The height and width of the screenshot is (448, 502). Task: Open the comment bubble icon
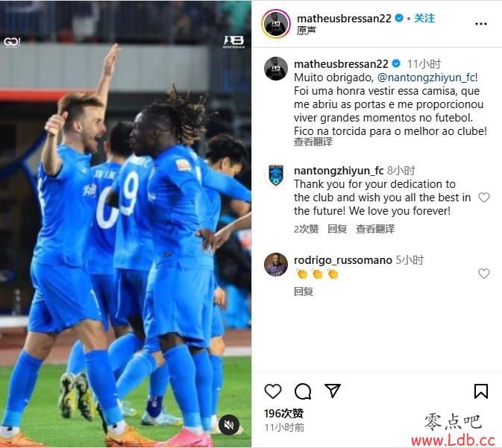click(303, 391)
